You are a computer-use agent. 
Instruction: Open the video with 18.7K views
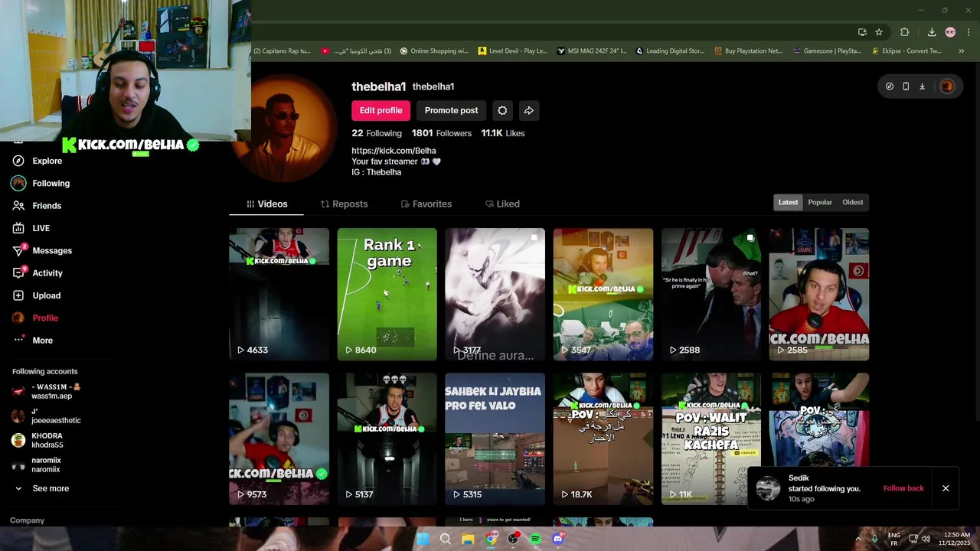point(603,439)
